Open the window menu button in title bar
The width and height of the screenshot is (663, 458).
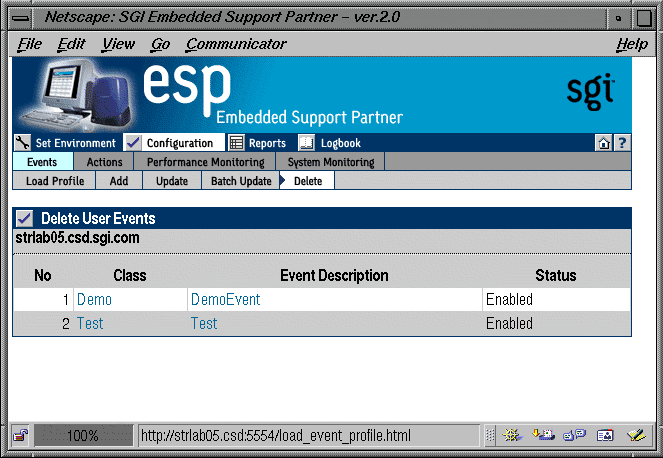coord(21,18)
